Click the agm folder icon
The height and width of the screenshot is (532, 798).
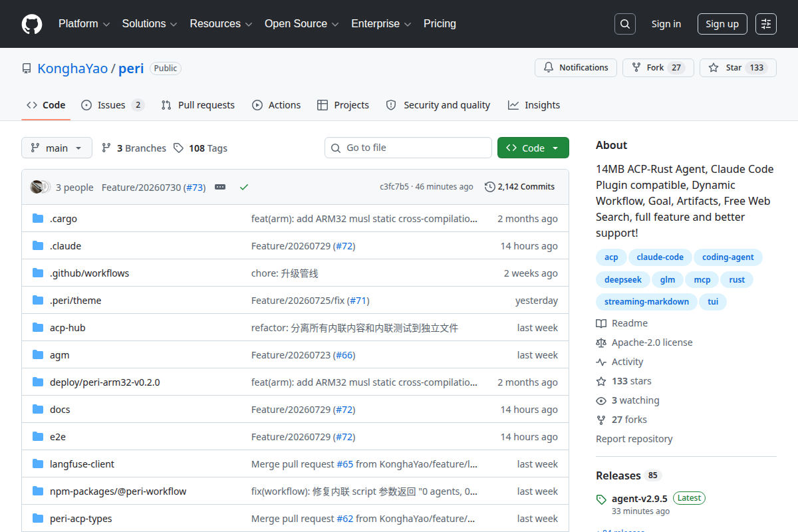click(x=38, y=355)
